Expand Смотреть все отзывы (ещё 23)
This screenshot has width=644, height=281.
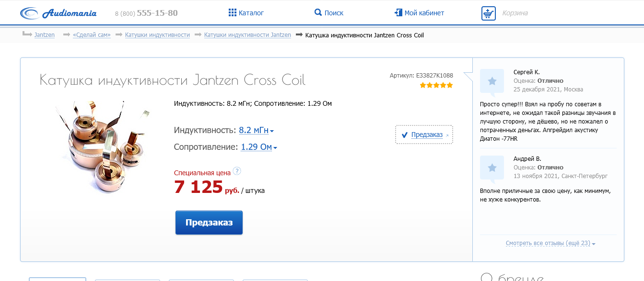pyautogui.click(x=550, y=243)
